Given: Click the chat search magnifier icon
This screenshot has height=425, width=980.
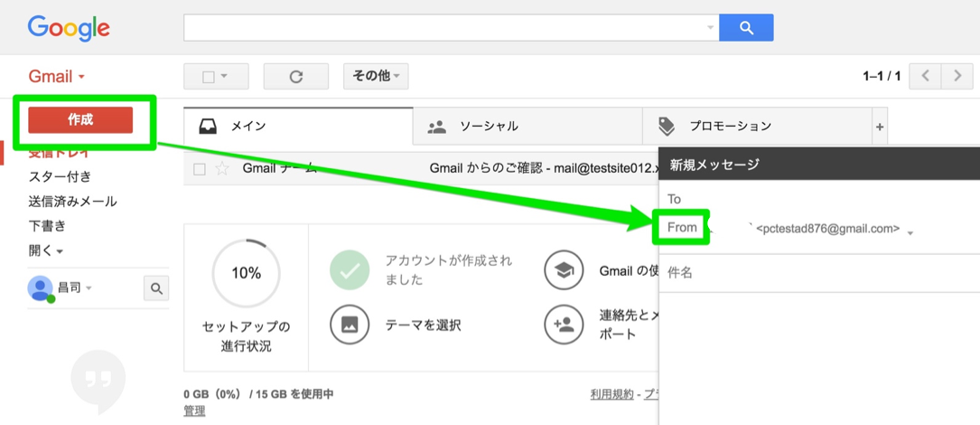Looking at the screenshot, I should click(x=156, y=288).
